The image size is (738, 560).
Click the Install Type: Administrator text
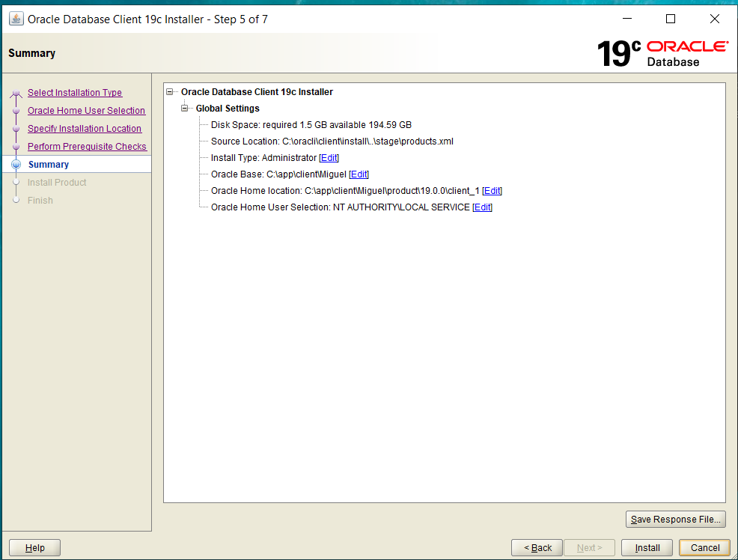[263, 158]
